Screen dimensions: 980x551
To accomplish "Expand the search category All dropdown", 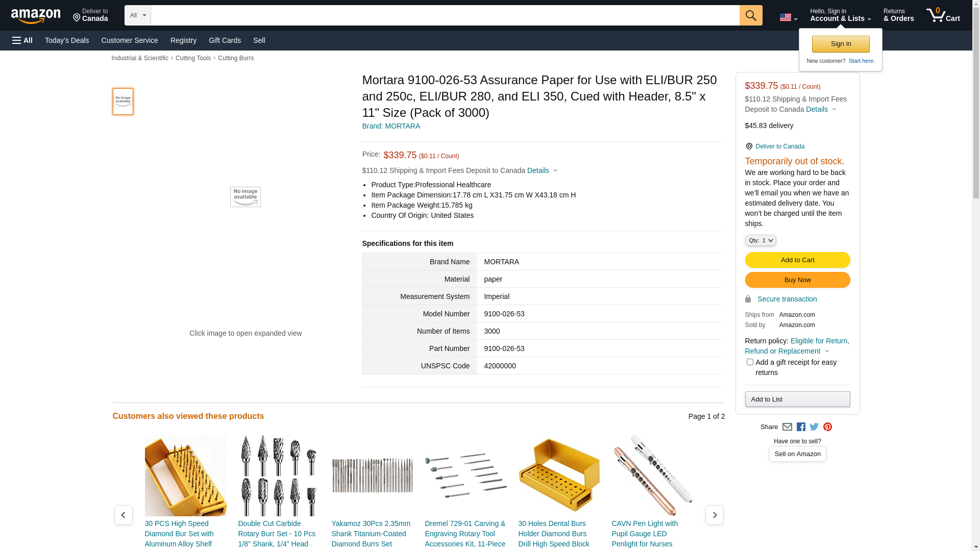I will tap(138, 15).
